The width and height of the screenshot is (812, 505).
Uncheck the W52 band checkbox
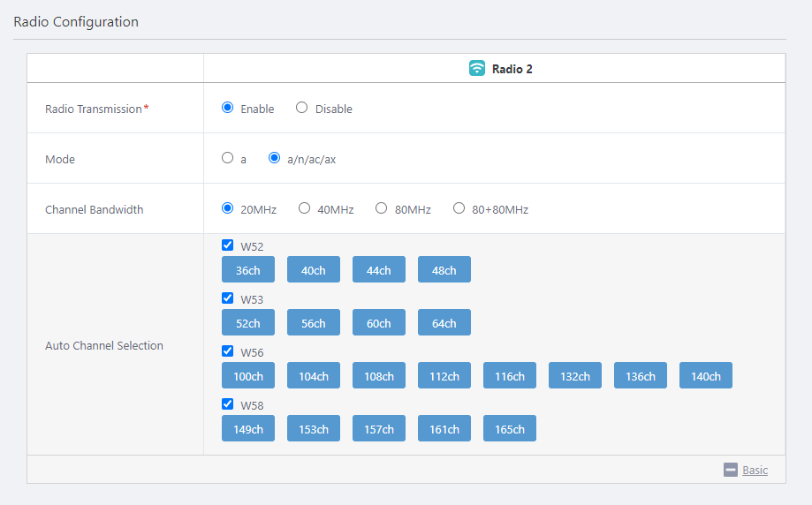228,245
